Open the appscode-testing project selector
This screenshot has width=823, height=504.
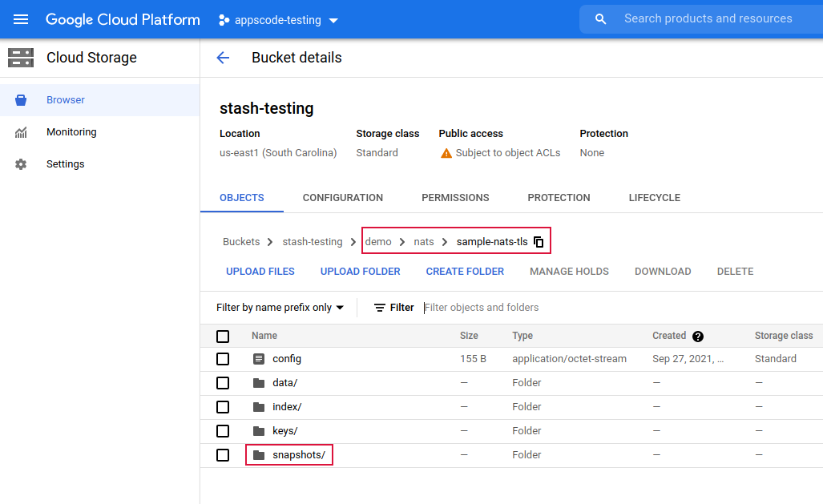click(x=279, y=20)
